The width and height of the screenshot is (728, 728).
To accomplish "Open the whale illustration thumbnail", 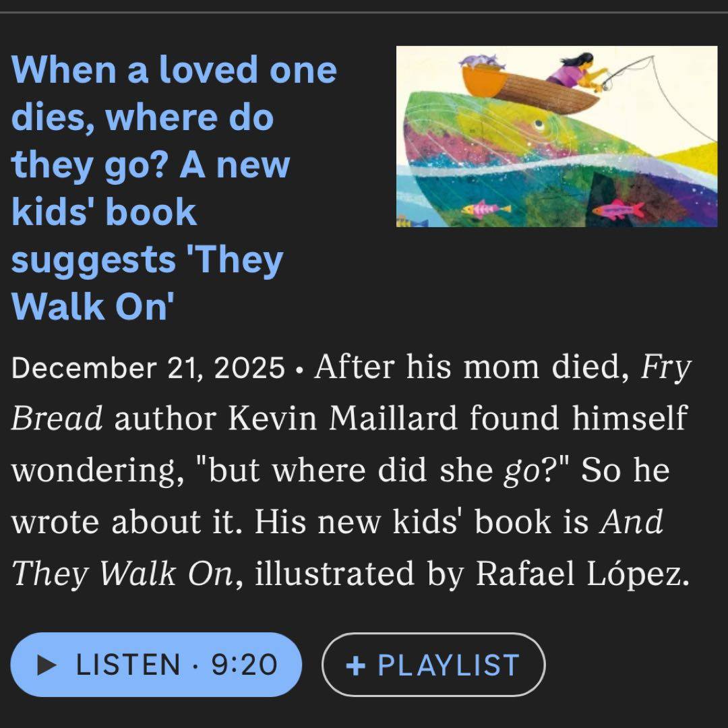I will pyautogui.click(x=556, y=137).
